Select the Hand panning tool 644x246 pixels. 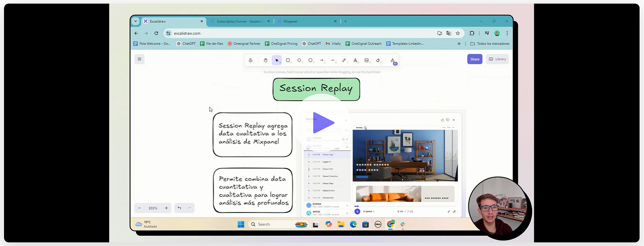[x=265, y=61]
